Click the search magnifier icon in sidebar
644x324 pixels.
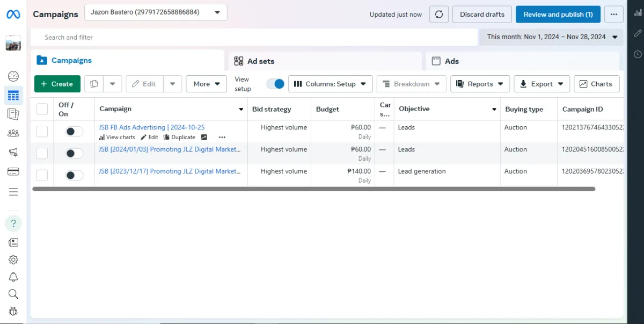[13, 294]
